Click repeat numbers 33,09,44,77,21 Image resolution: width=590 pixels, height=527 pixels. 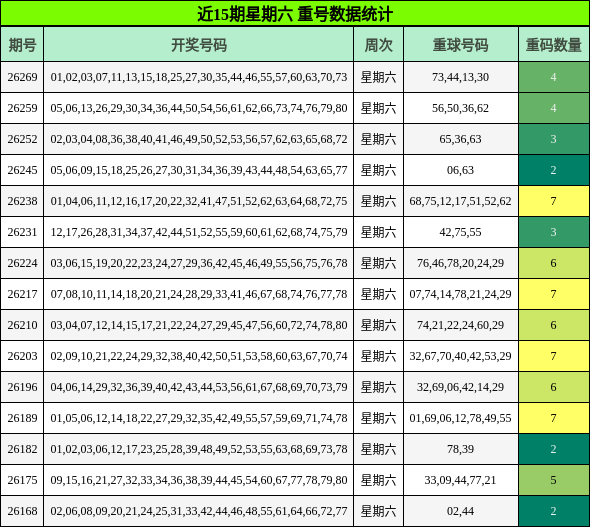click(x=461, y=480)
